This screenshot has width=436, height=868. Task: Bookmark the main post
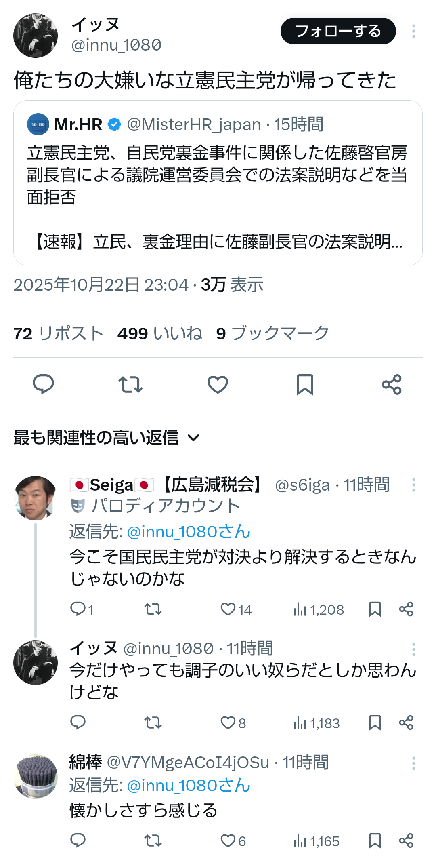click(x=305, y=384)
